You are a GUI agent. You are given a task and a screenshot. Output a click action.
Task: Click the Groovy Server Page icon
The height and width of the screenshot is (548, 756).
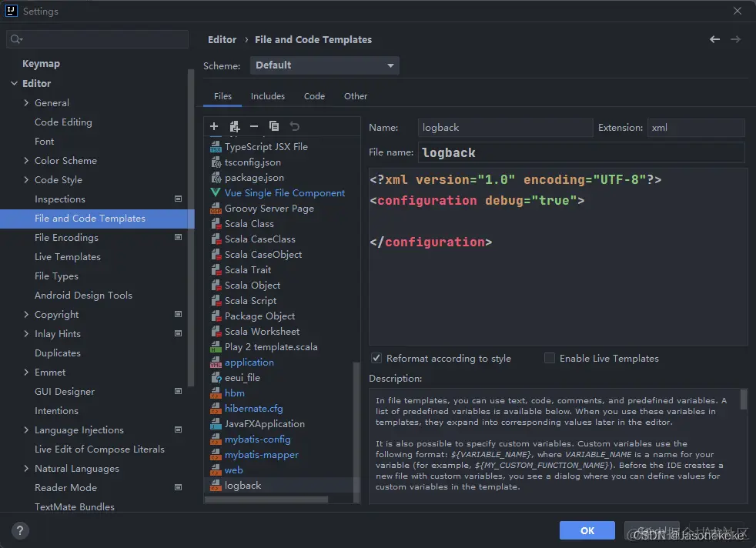[216, 209]
